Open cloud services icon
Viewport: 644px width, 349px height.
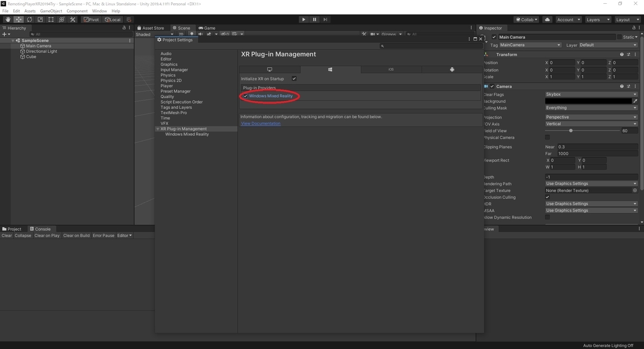tap(547, 19)
